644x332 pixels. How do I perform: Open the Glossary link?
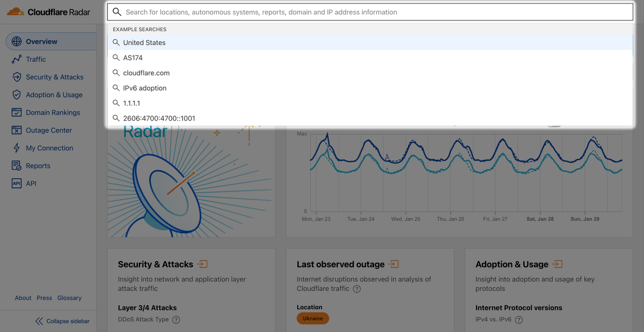[x=69, y=298]
